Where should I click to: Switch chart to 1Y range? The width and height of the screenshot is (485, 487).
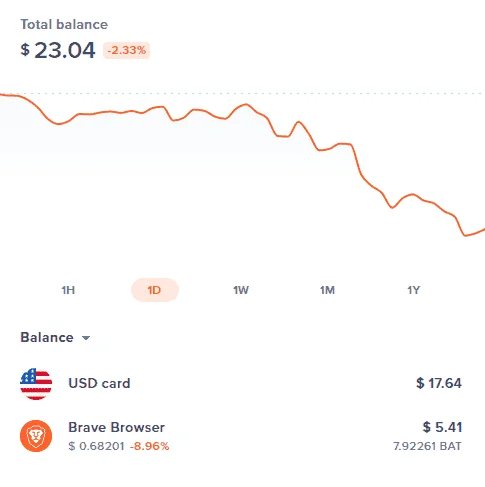point(414,290)
